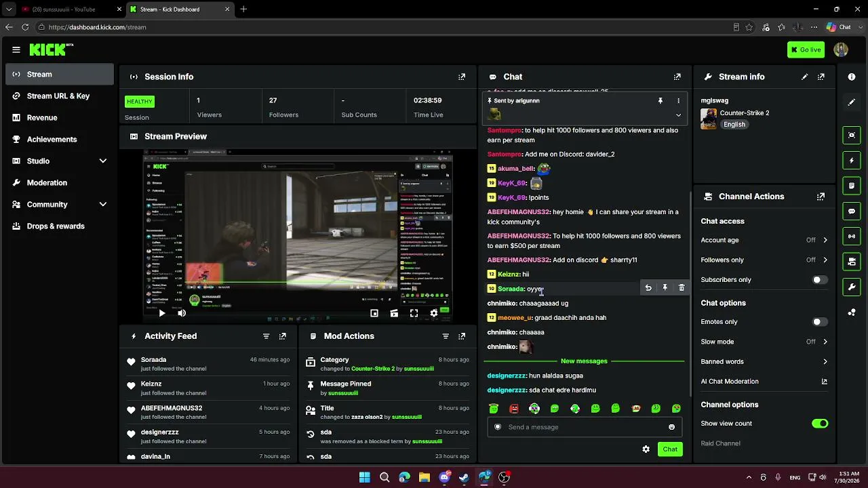This screenshot has height=488, width=868.
Task: Open the Stream page in the sidebar
Action: [59, 75]
